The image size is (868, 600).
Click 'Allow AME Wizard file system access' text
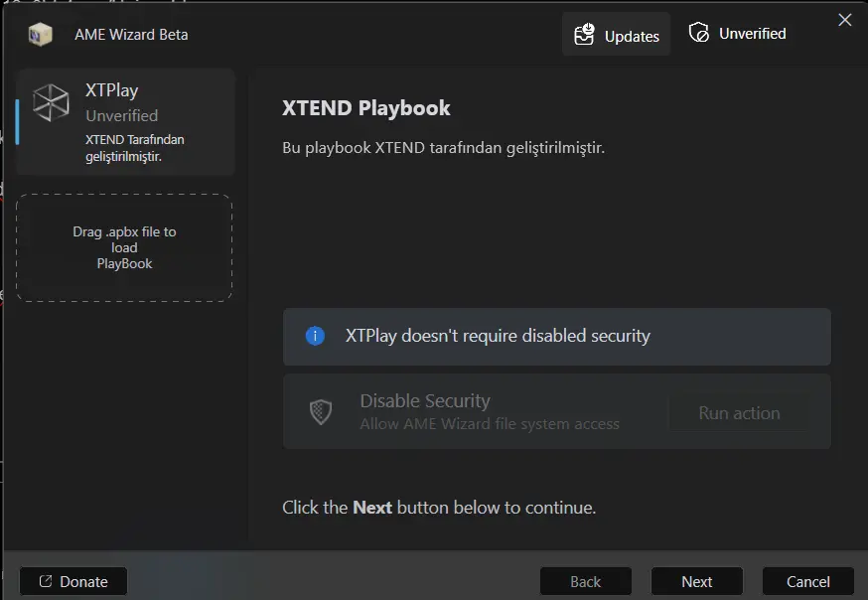click(490, 424)
